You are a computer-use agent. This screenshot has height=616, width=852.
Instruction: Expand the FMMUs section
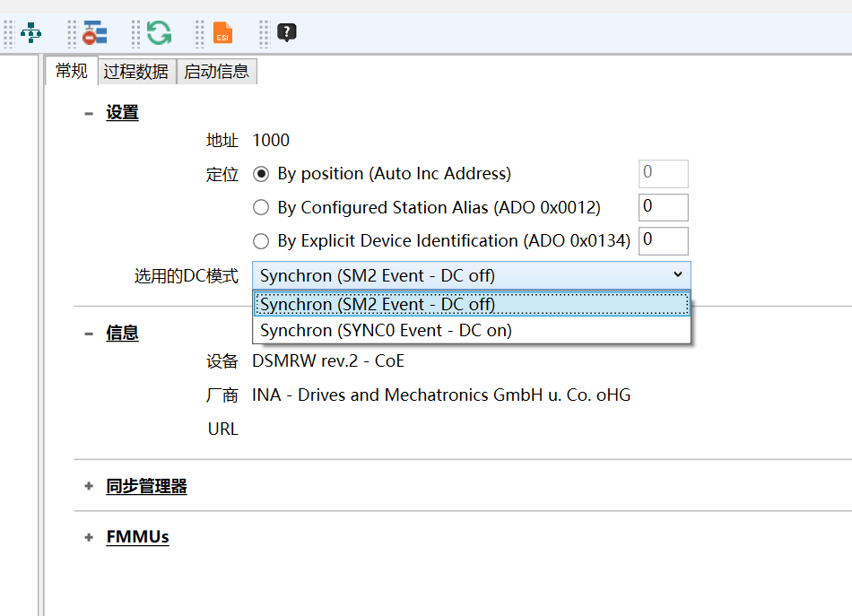[x=89, y=537]
